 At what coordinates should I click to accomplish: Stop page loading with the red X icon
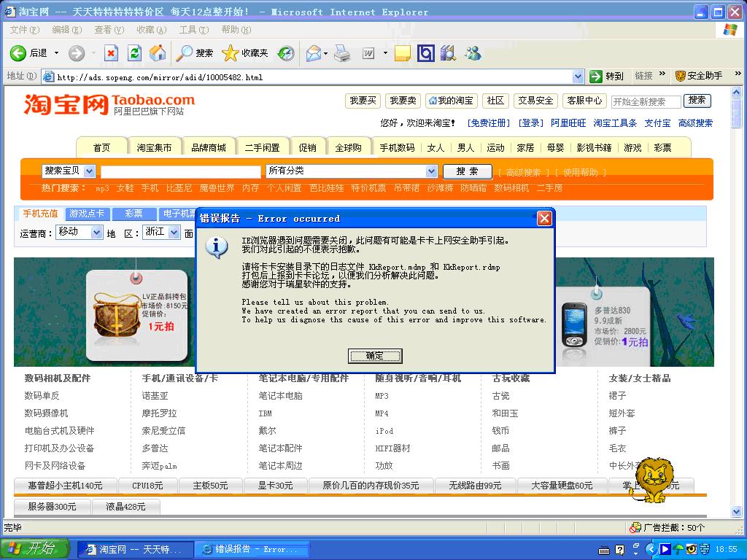point(111,52)
